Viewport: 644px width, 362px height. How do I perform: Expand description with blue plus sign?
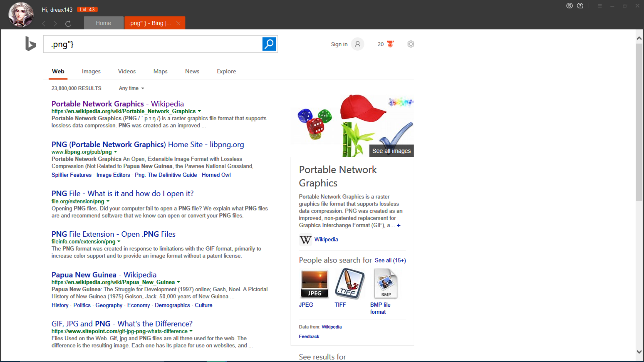(398, 225)
